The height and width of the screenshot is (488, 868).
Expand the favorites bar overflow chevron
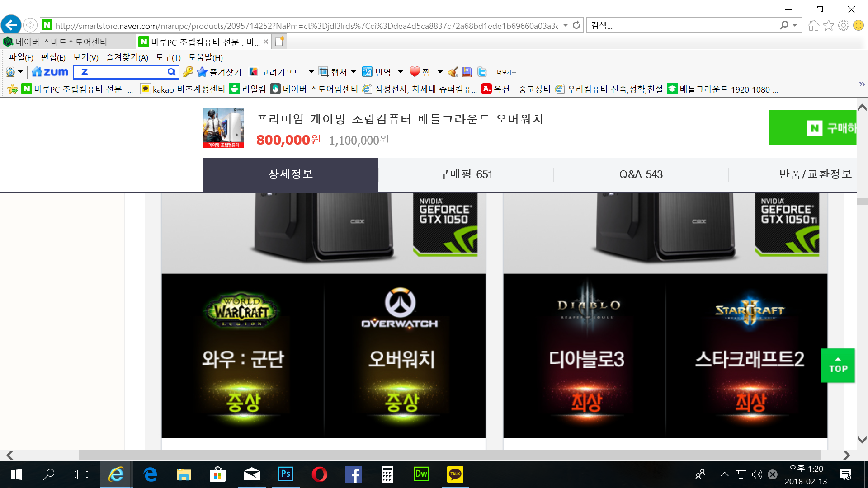[862, 84]
